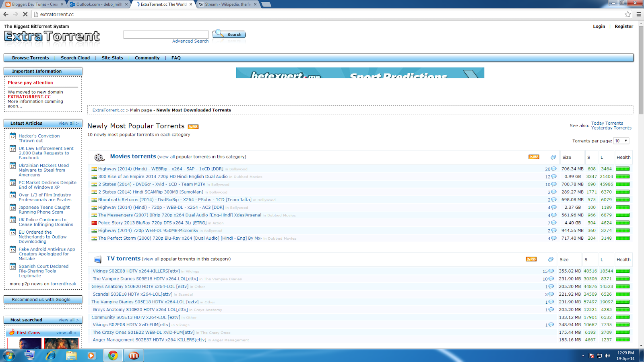Click view all in Most searched header
644x362 pixels.
(68, 320)
